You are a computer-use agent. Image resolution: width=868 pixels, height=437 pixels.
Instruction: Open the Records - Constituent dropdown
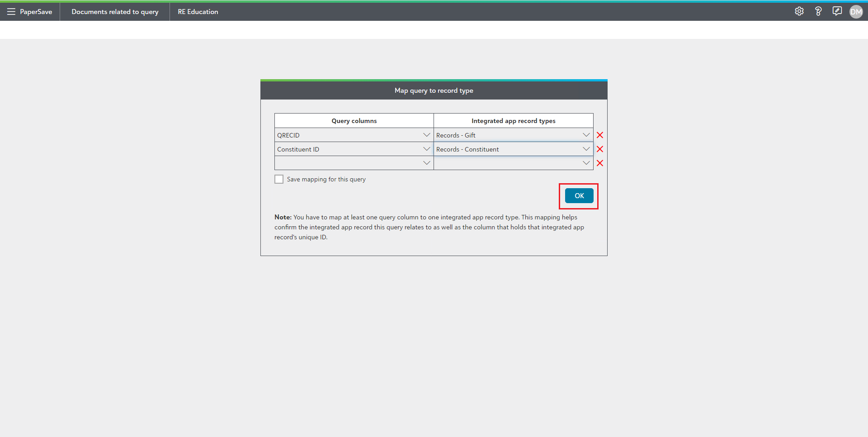pyautogui.click(x=586, y=149)
